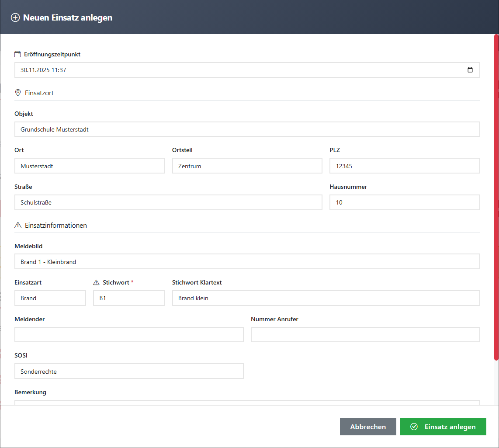Select the Ort input field
This screenshot has height=448, width=499.
click(x=90, y=166)
